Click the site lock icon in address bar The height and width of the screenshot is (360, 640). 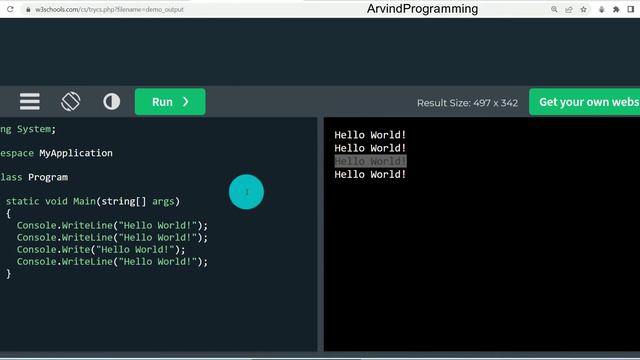[28, 9]
